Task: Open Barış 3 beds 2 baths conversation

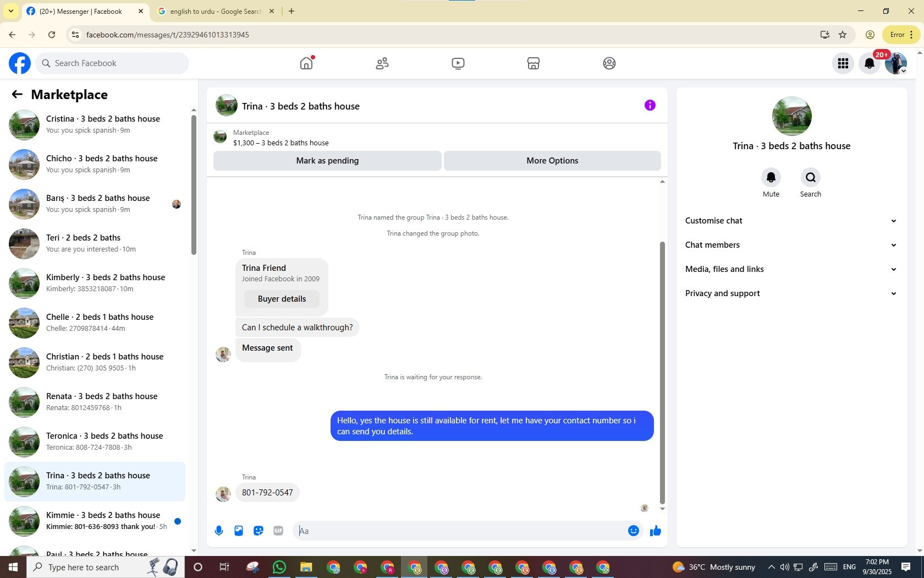Action: pos(95,204)
